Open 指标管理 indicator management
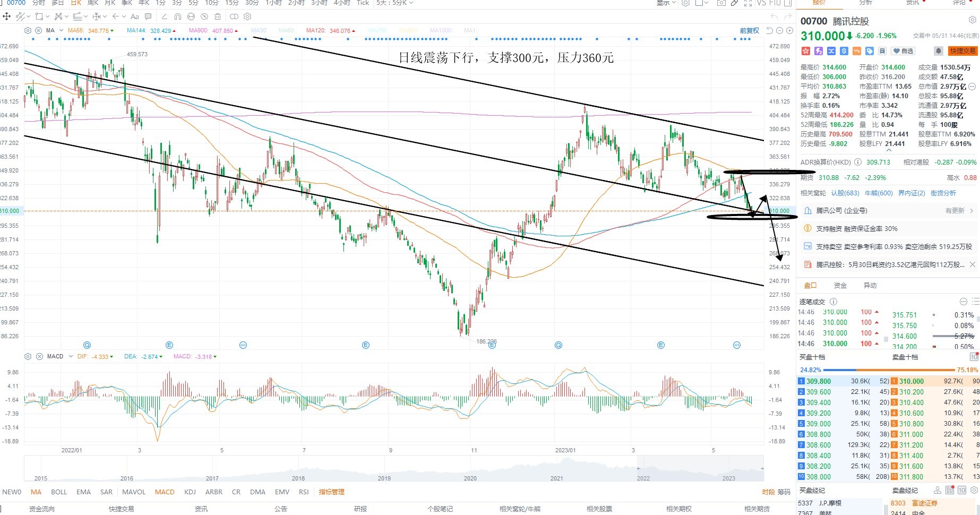Image resolution: width=980 pixels, height=515 pixels. 331,492
